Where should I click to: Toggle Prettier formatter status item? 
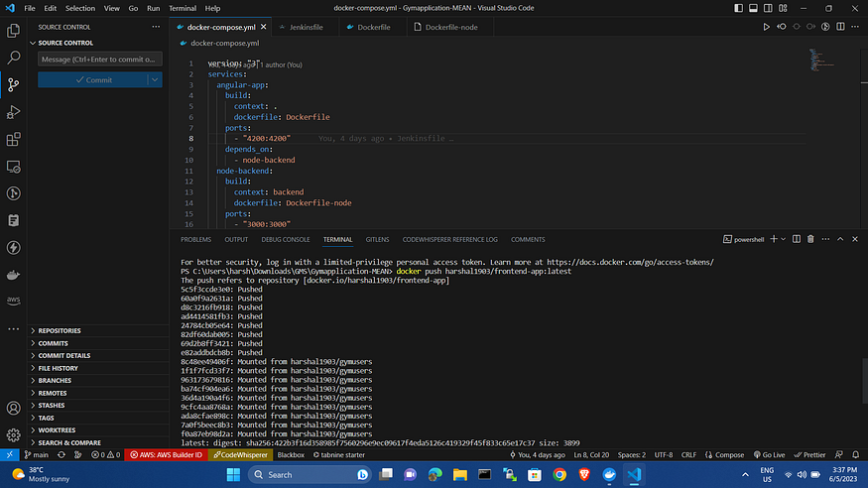click(809, 455)
